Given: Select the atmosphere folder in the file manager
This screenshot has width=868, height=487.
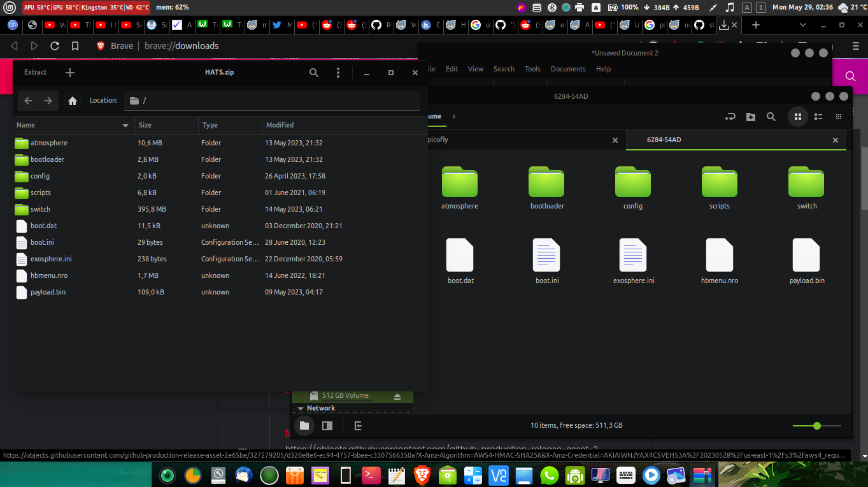Looking at the screenshot, I should tap(460, 189).
